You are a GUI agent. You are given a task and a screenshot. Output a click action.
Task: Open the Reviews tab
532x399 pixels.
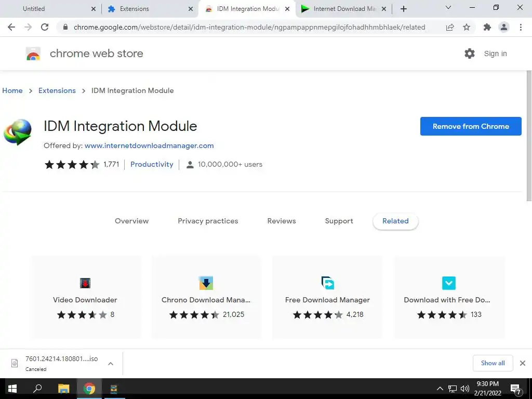(282, 221)
